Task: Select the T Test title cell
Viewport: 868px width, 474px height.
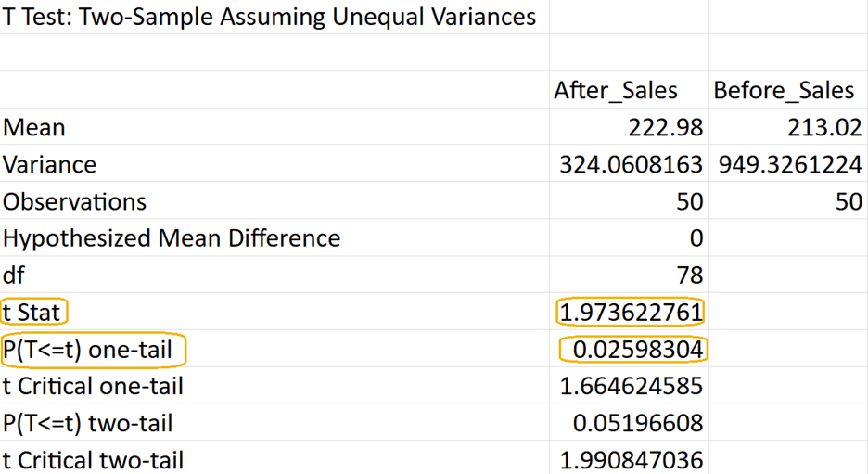Action: coord(270,17)
